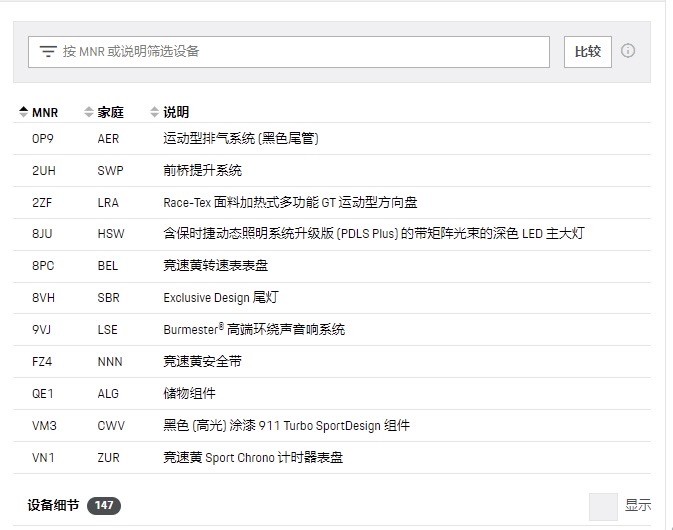This screenshot has width=673, height=530.
Task: Click family code HSW
Action: pyautogui.click(x=111, y=234)
